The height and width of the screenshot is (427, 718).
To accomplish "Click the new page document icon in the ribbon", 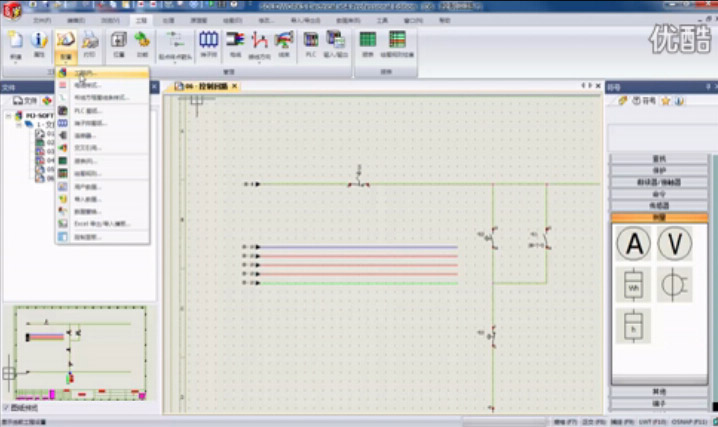I will click(x=16, y=40).
